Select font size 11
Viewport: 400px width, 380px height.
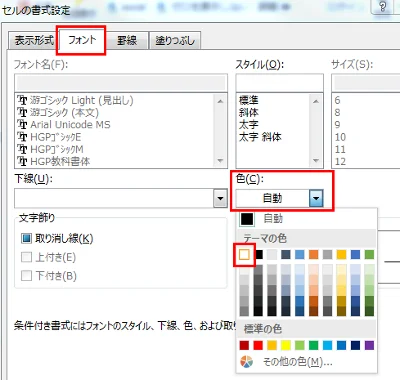coord(340,149)
